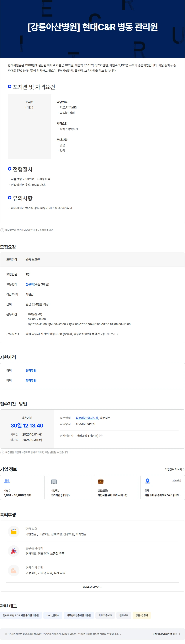Click 주6일(월~토) in 근무시간
This screenshot has width=185, height=644.
click(35, 314)
